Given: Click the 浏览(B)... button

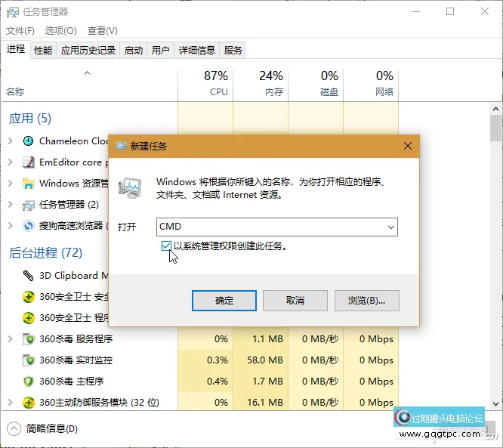Looking at the screenshot, I should tap(366, 301).
